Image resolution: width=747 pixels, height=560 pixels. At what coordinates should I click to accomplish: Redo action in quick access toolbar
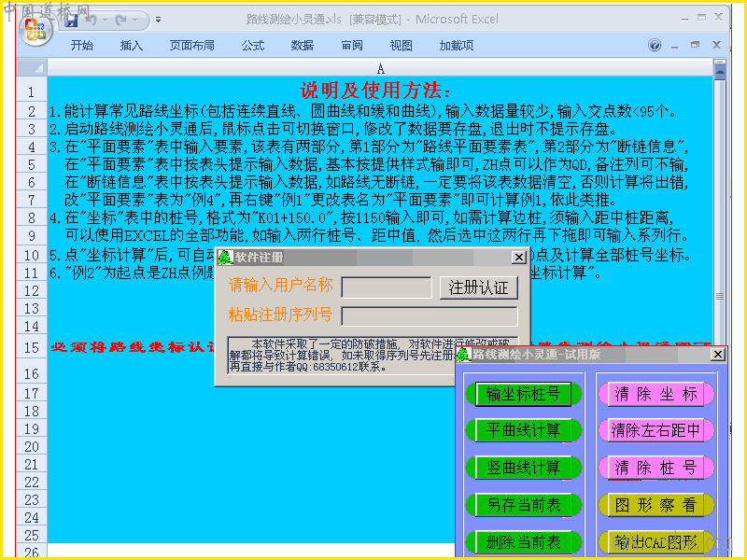[x=121, y=21]
